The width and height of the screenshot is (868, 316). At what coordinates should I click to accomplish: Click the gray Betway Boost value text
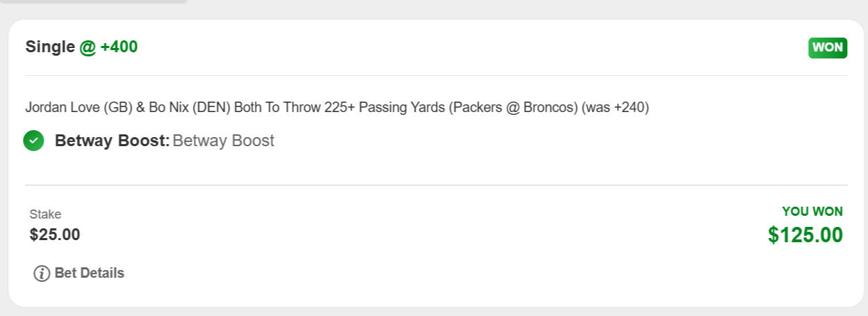(223, 141)
